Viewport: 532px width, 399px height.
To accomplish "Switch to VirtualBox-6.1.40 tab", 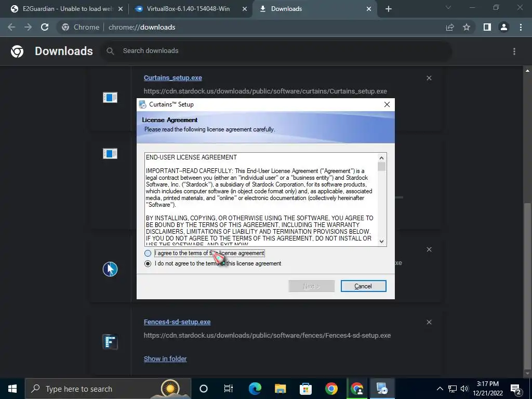I will [188, 9].
